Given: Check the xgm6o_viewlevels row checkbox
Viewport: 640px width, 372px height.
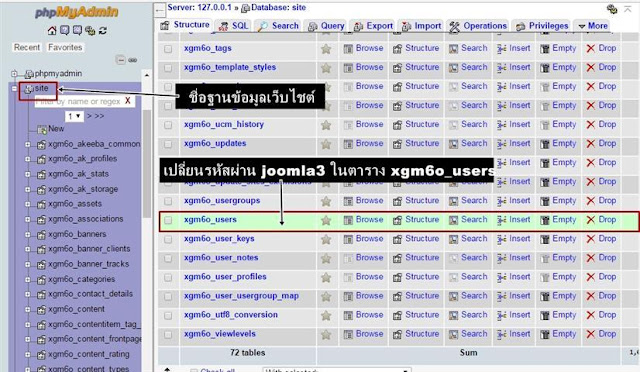Looking at the screenshot, I should pyautogui.click(x=168, y=334).
